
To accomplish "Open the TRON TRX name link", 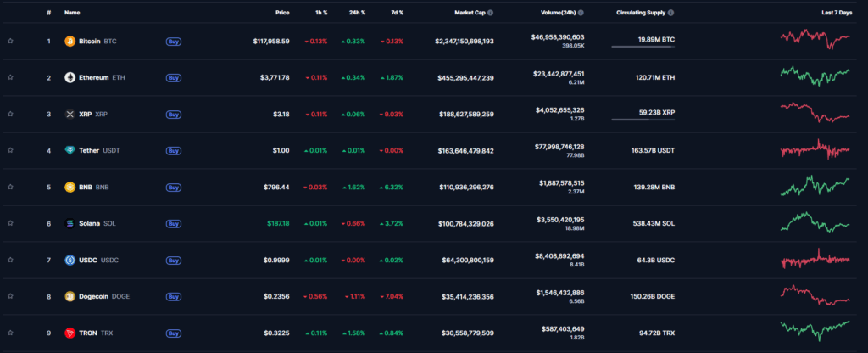I will click(95, 333).
